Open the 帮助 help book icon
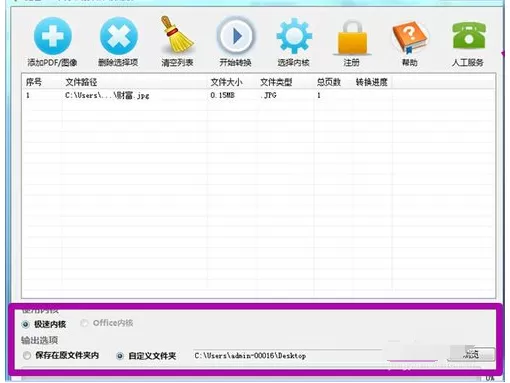The image size is (510, 383). point(410,37)
